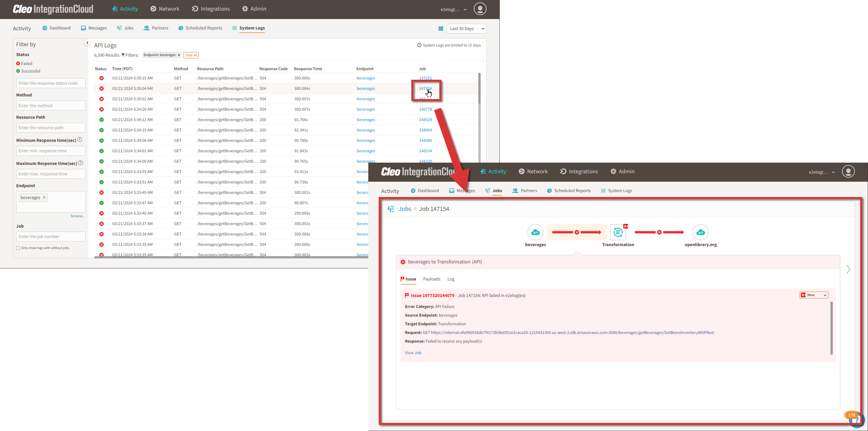Open job link 148429

coord(425,120)
